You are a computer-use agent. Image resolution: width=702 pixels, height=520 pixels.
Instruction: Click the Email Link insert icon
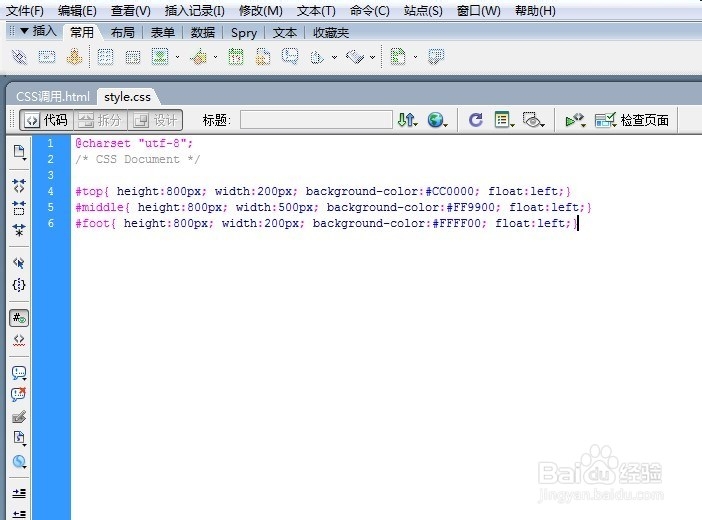coord(47,57)
